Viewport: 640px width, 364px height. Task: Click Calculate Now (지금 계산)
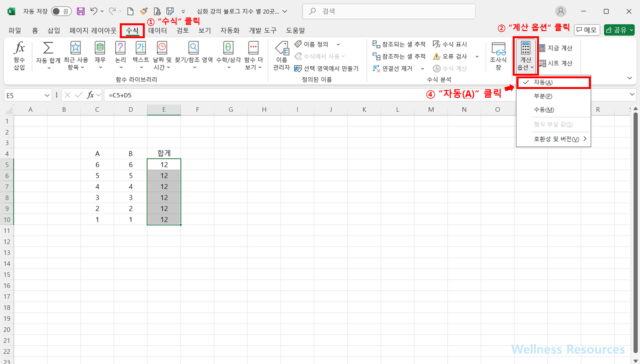(556, 48)
